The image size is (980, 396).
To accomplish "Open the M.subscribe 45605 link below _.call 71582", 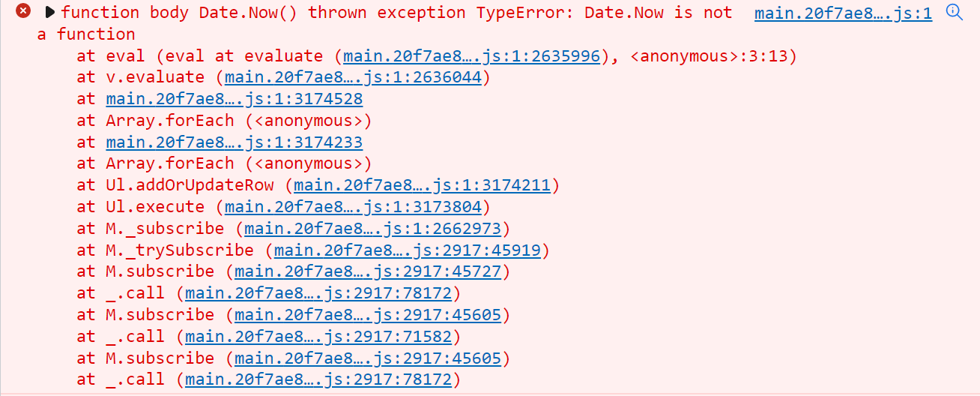I will pos(368,358).
